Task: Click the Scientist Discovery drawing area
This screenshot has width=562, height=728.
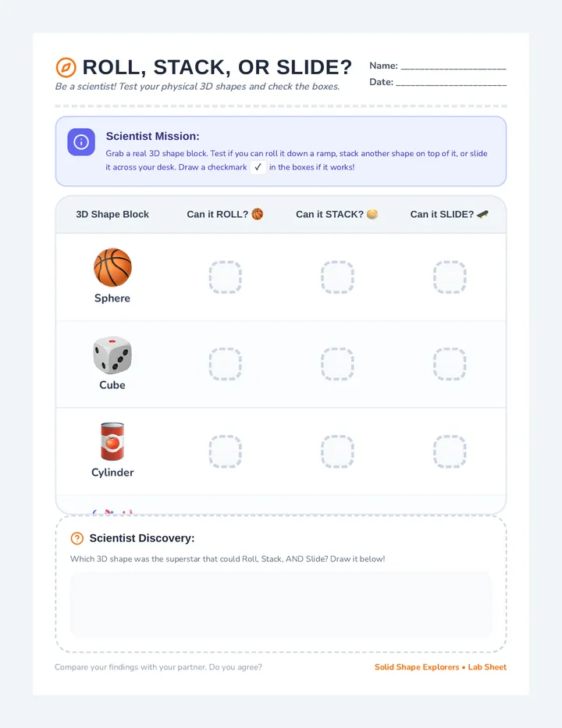Action: (x=281, y=605)
